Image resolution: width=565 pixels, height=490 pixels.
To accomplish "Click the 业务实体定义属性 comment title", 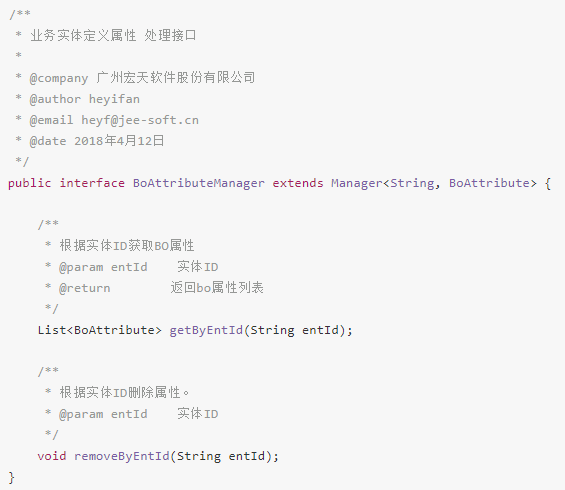I will [83, 35].
